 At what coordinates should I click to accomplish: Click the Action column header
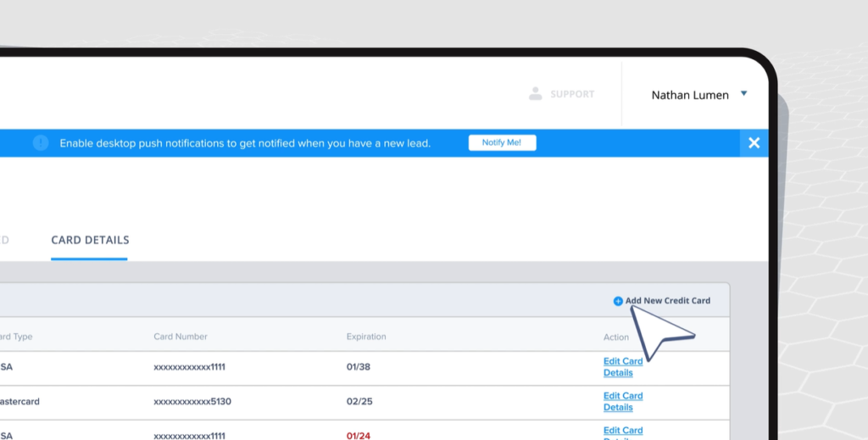pyautogui.click(x=616, y=337)
